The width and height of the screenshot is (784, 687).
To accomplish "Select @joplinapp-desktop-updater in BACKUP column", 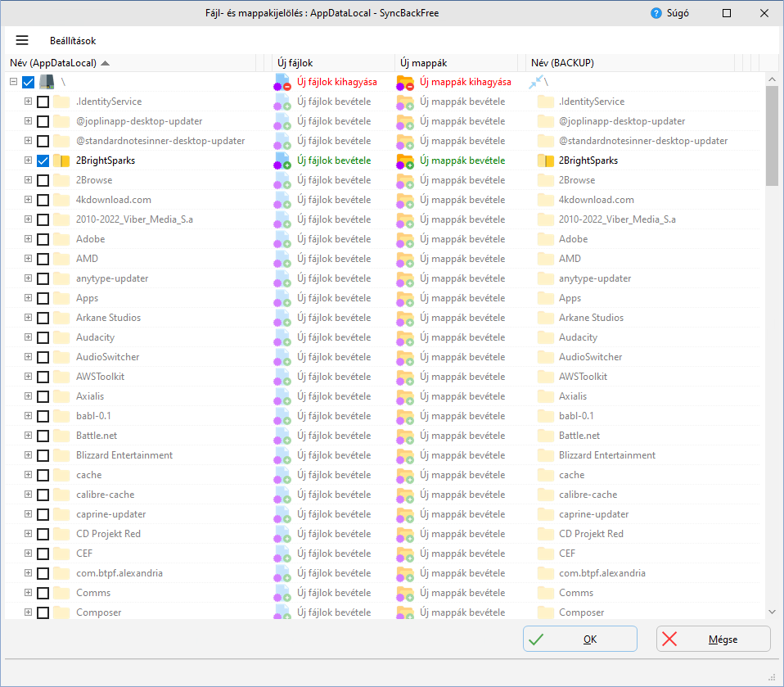I will 621,121.
